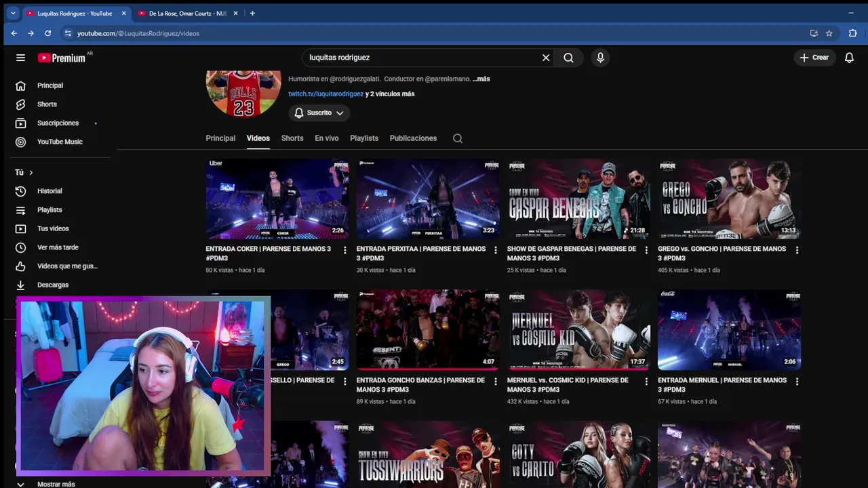The image size is (868, 488).
Task: Open the 'y 2 vínculos más' links
Action: coord(390,94)
